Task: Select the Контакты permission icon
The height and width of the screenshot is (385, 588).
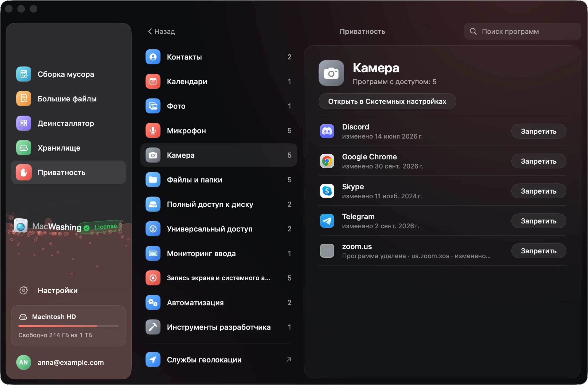Action: click(x=153, y=57)
